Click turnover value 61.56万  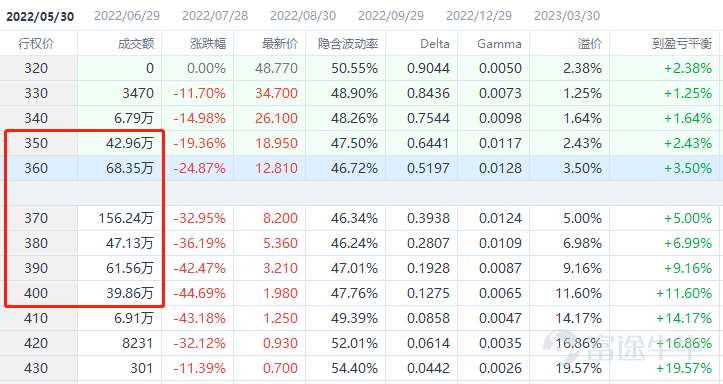click(130, 268)
